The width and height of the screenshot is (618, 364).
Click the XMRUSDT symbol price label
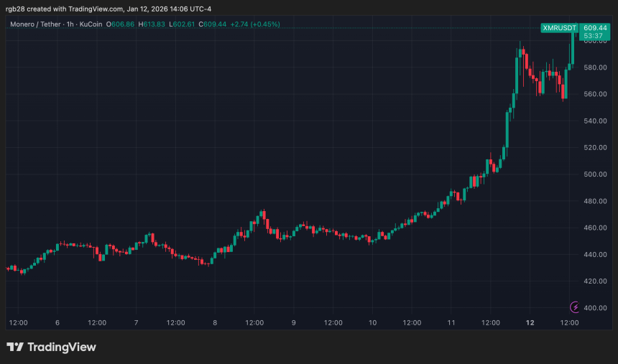tap(559, 27)
